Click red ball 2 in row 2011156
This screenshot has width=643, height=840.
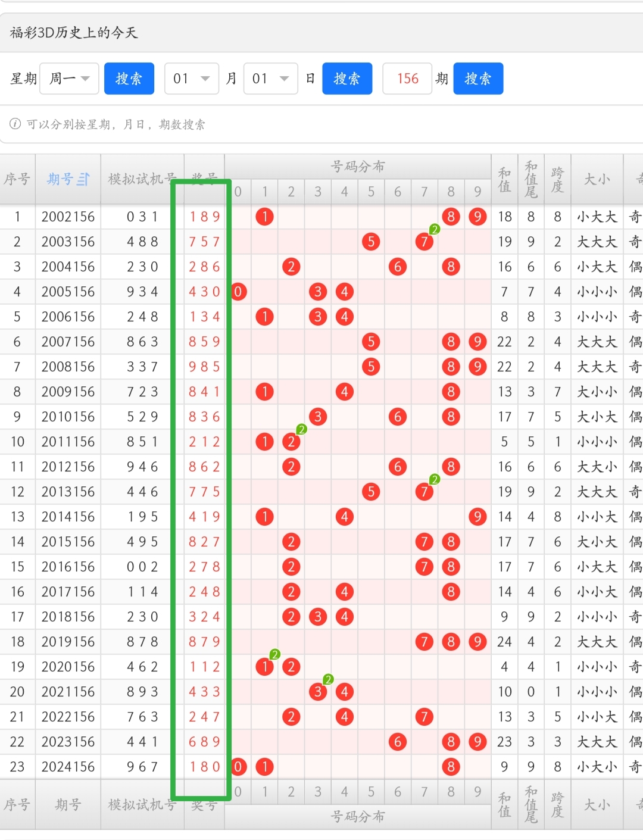291,442
